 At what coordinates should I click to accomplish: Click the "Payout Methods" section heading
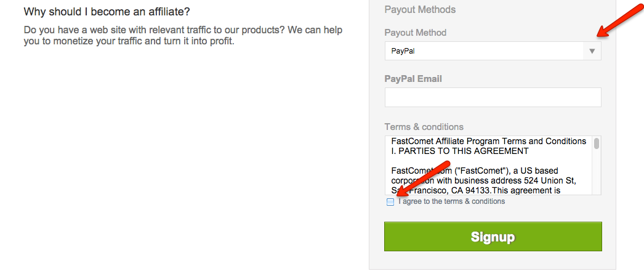click(420, 9)
